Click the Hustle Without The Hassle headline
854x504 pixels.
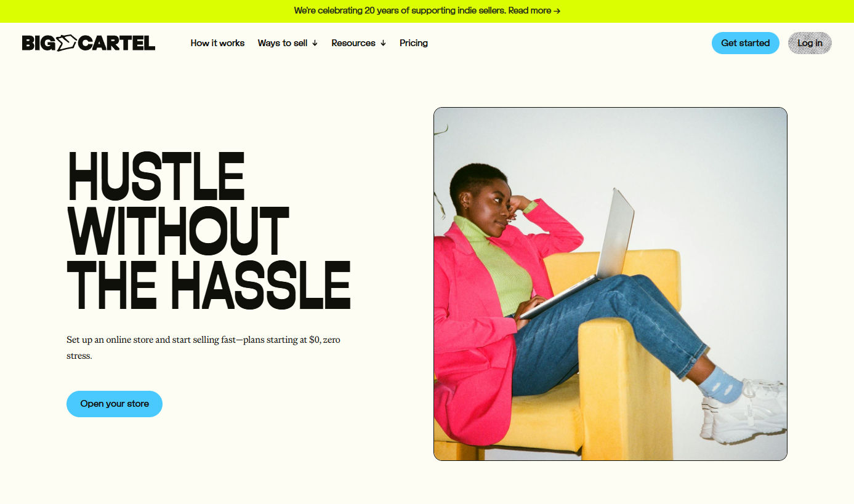[x=209, y=230]
